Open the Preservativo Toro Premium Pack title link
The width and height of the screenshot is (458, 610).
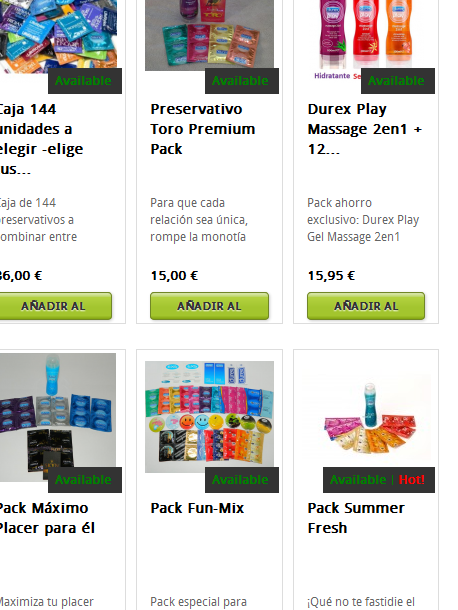(x=203, y=129)
